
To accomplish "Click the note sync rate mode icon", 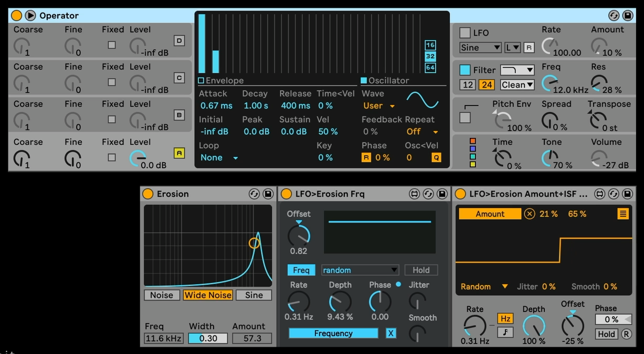I will (505, 332).
